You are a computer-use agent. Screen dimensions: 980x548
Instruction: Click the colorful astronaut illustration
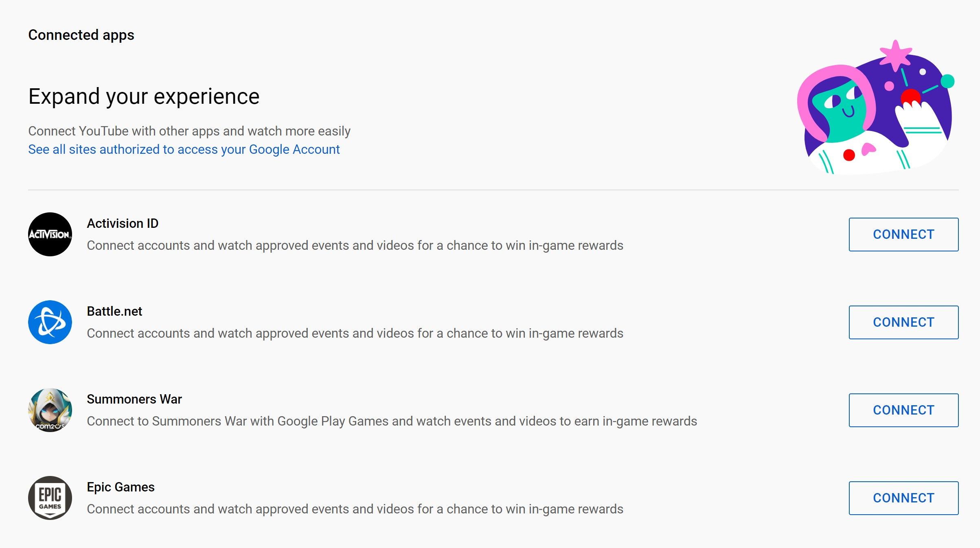(875, 110)
